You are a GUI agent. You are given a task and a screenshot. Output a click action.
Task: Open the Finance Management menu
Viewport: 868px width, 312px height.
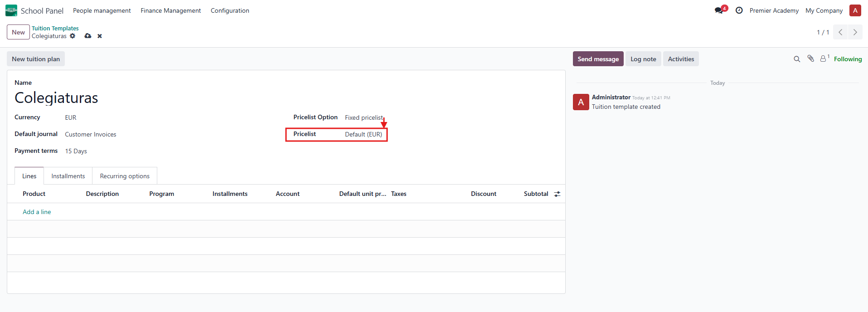pyautogui.click(x=170, y=10)
